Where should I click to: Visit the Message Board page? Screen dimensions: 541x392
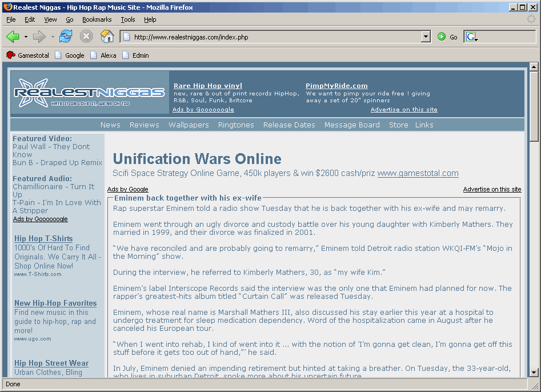click(352, 125)
